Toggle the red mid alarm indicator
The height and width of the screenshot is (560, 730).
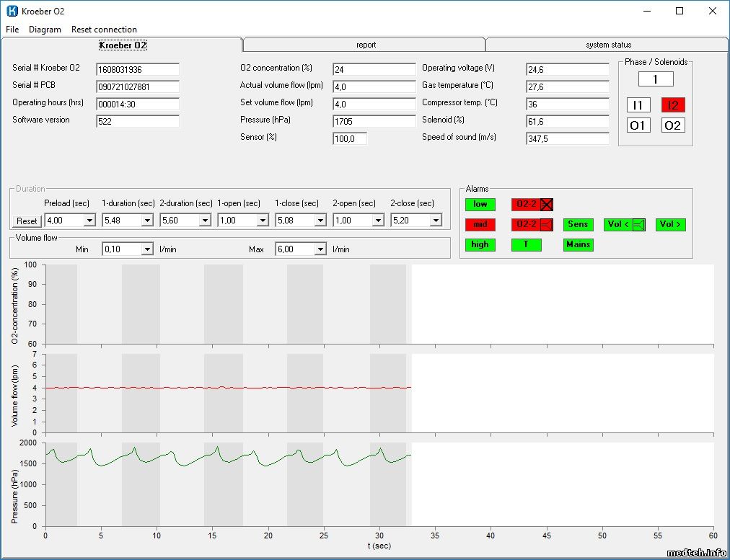click(x=480, y=225)
